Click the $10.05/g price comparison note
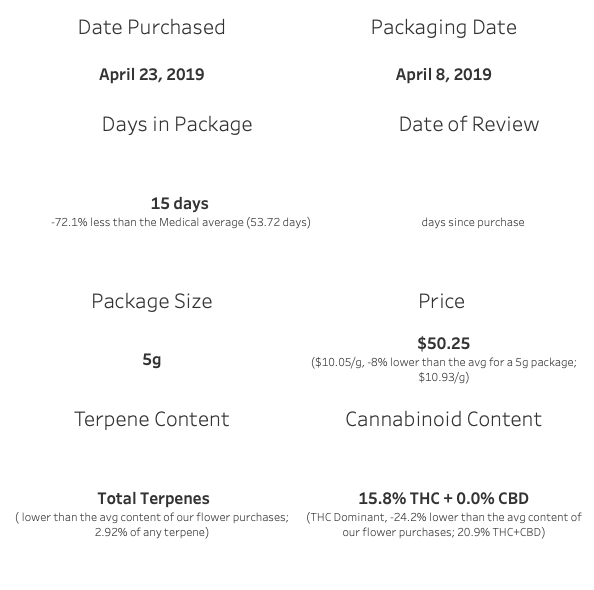 coord(444,370)
